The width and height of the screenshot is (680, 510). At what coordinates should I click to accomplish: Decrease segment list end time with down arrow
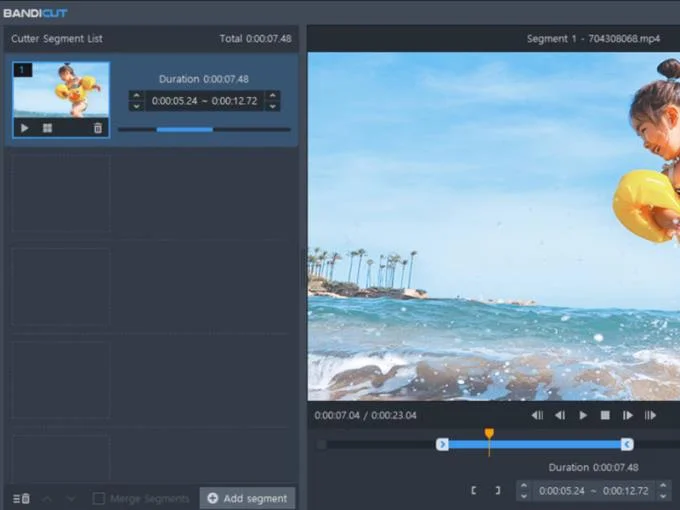click(x=272, y=106)
